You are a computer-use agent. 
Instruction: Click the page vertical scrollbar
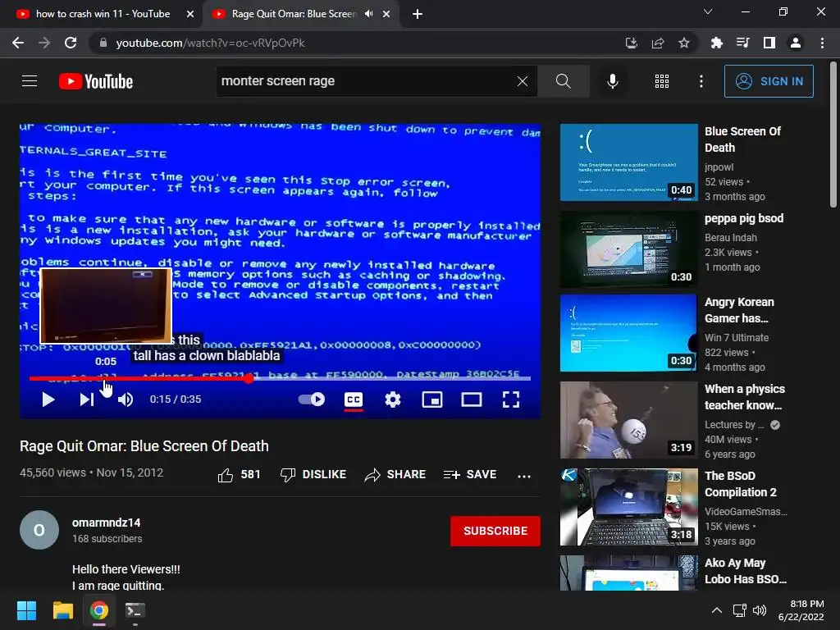(833, 135)
